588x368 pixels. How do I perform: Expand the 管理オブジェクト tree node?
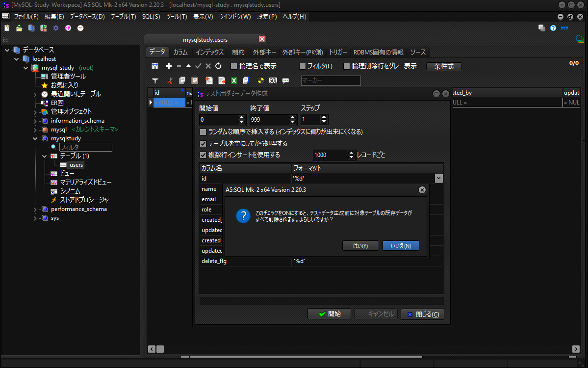tap(35, 112)
